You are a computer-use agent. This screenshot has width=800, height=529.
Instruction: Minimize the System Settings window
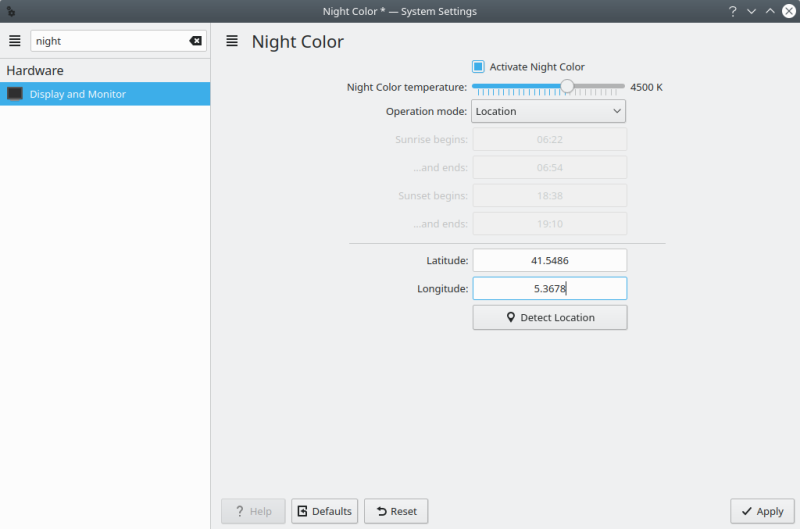pos(751,11)
